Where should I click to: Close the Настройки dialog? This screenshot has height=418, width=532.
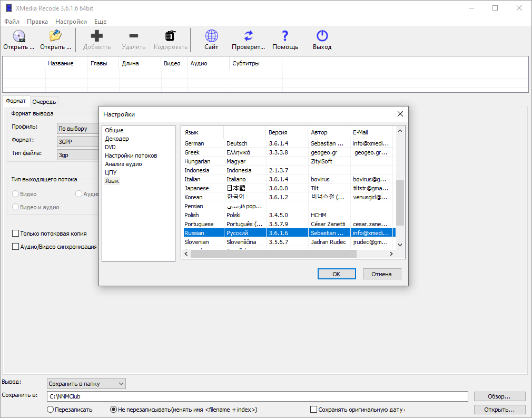[400, 114]
